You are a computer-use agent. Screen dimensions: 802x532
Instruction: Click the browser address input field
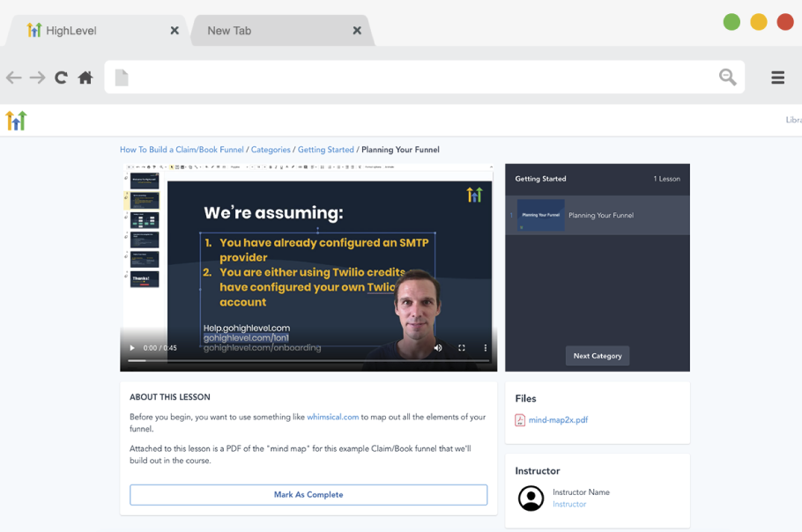424,78
